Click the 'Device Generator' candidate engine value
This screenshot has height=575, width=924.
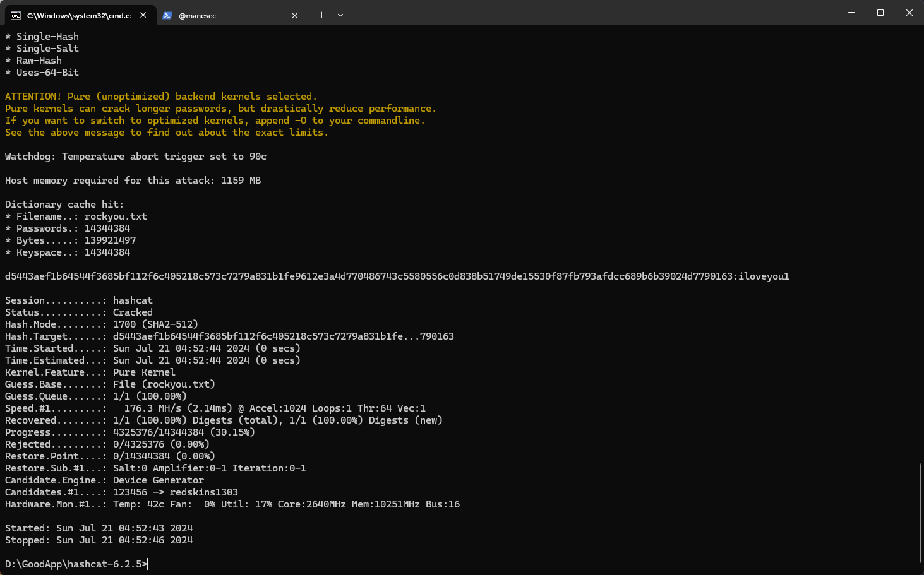tap(159, 480)
